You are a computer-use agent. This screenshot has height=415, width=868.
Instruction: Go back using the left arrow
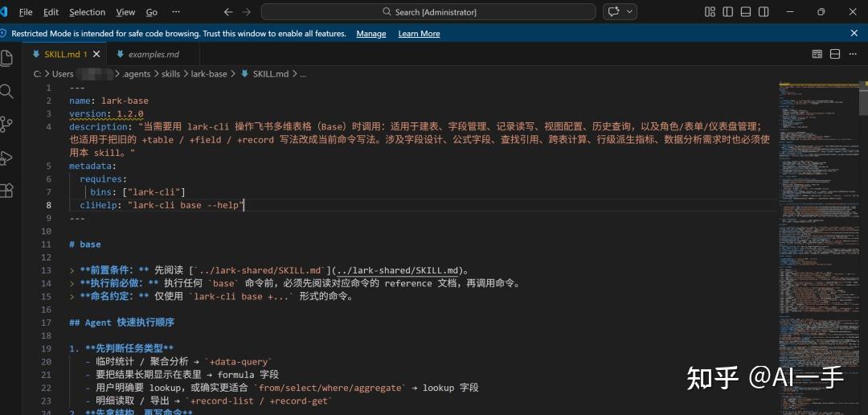228,11
